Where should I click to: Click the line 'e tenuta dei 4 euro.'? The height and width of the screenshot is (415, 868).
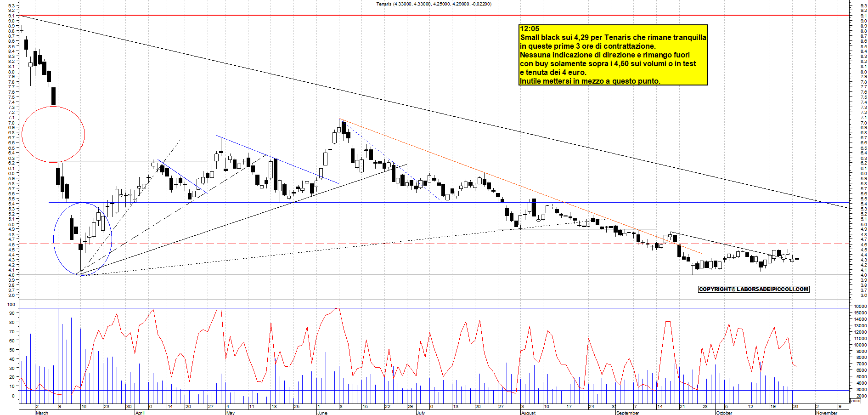pos(553,72)
